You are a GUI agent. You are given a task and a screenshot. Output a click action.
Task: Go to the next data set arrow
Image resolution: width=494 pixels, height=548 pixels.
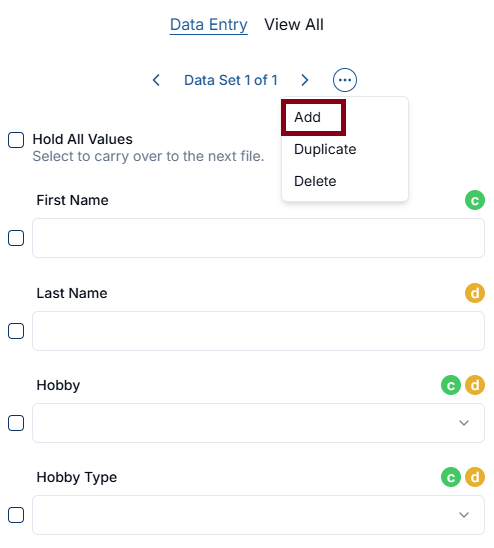(x=305, y=80)
